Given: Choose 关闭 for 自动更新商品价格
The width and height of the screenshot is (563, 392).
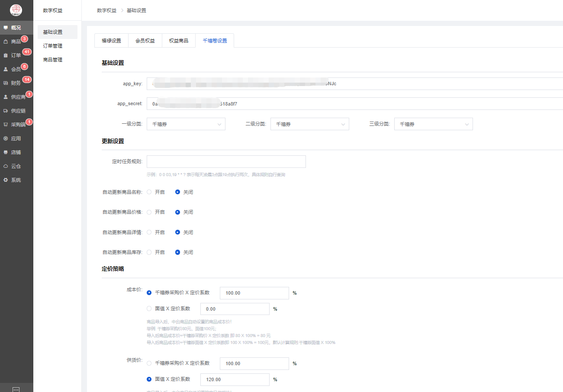Looking at the screenshot, I should [178, 212].
